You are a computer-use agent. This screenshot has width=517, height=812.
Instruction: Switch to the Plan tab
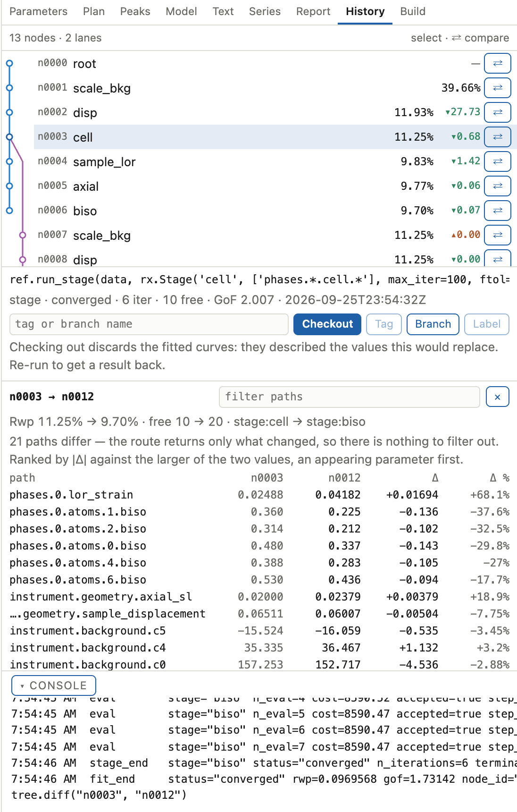click(x=94, y=11)
